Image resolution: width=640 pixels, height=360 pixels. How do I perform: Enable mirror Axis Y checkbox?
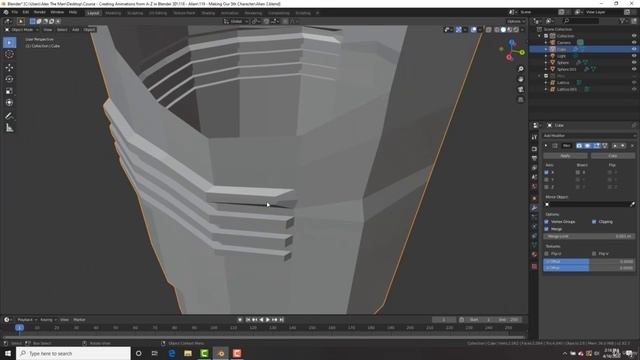pos(547,180)
